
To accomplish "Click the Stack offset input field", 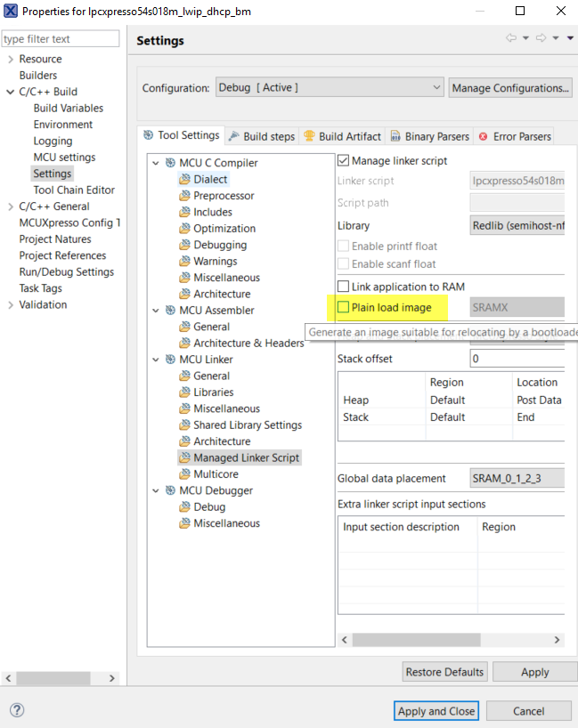I will pos(517,359).
